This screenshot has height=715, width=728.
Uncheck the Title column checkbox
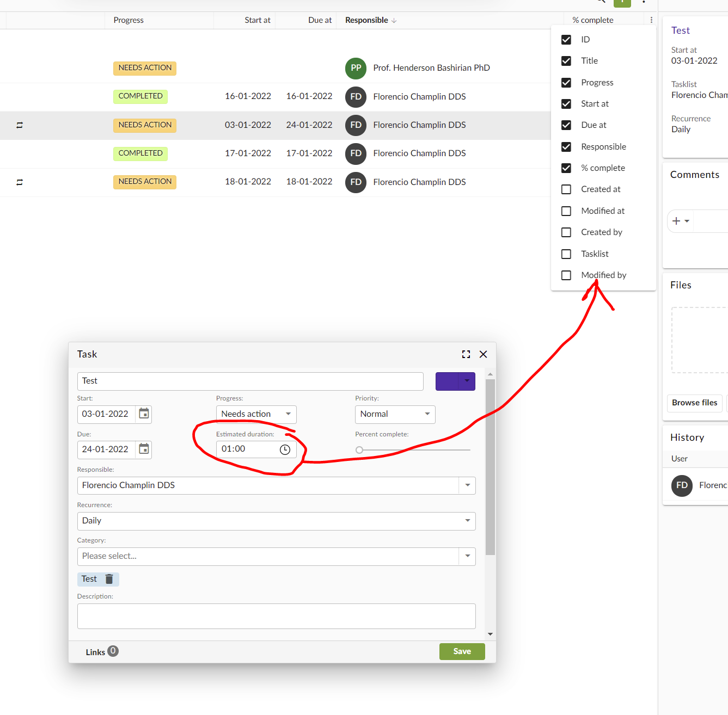[x=566, y=60]
